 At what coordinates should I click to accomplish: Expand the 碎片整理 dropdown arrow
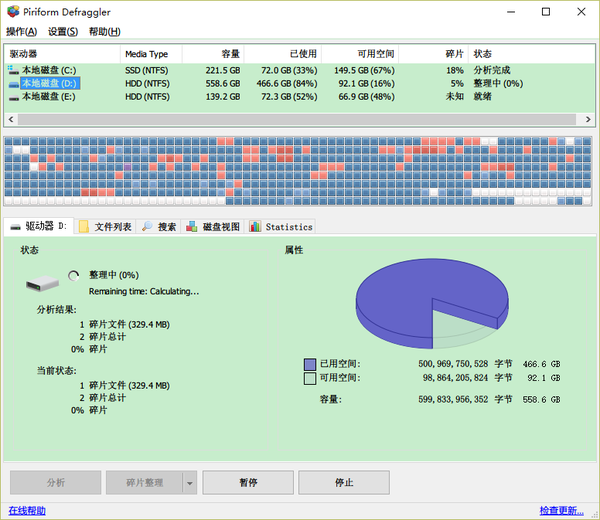click(x=190, y=483)
